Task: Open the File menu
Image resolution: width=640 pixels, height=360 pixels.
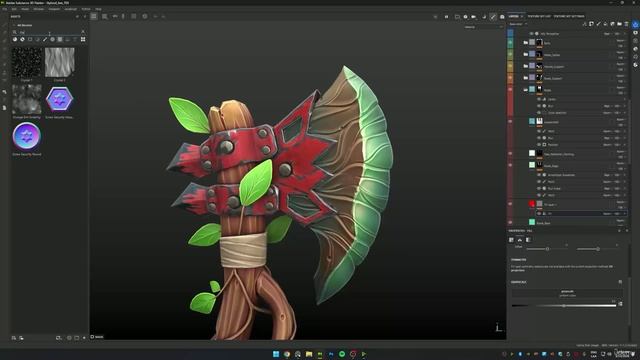Action: (x=4, y=9)
